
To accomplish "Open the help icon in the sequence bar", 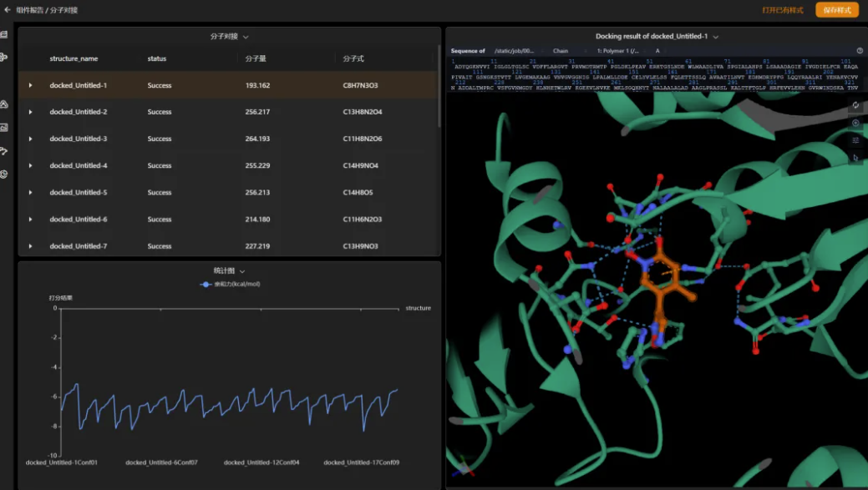I will [x=860, y=50].
